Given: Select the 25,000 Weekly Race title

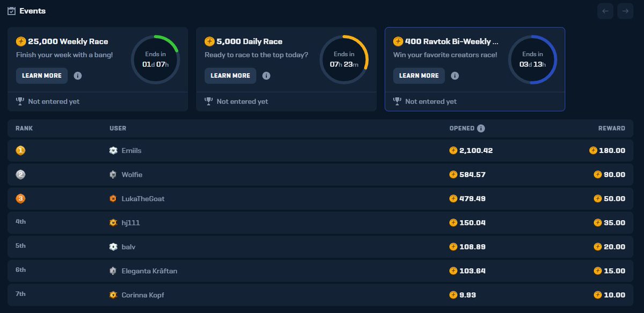Looking at the screenshot, I should point(68,41).
